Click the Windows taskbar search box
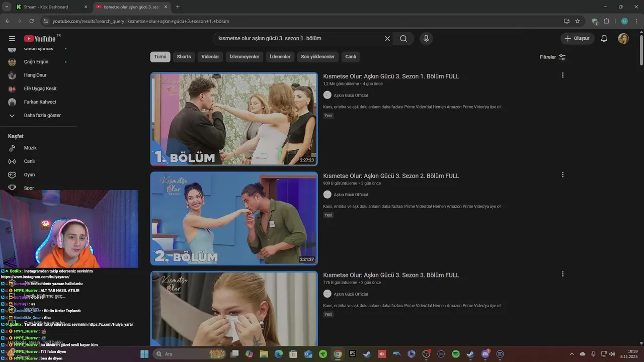The image size is (644, 362). [x=190, y=354]
